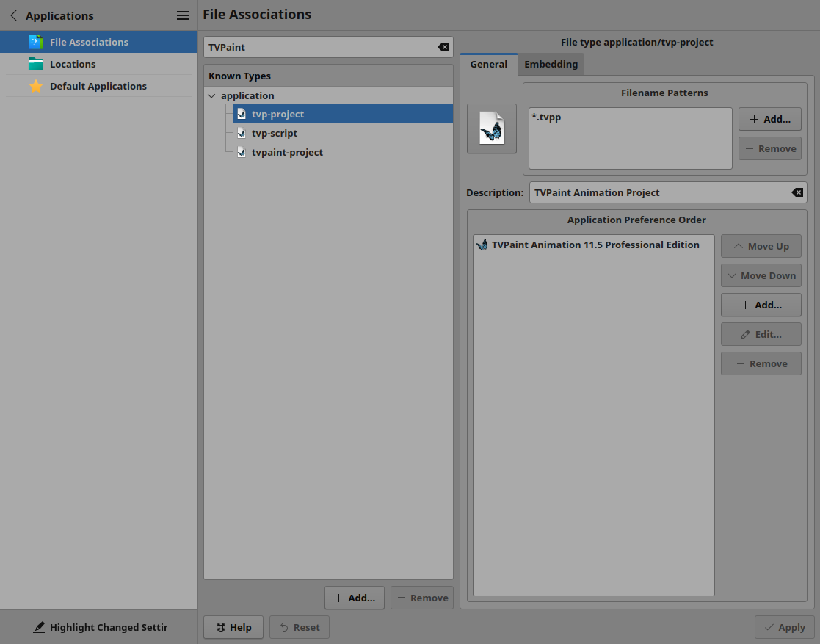Switch to the General tab
The width and height of the screenshot is (820, 644).
click(488, 65)
